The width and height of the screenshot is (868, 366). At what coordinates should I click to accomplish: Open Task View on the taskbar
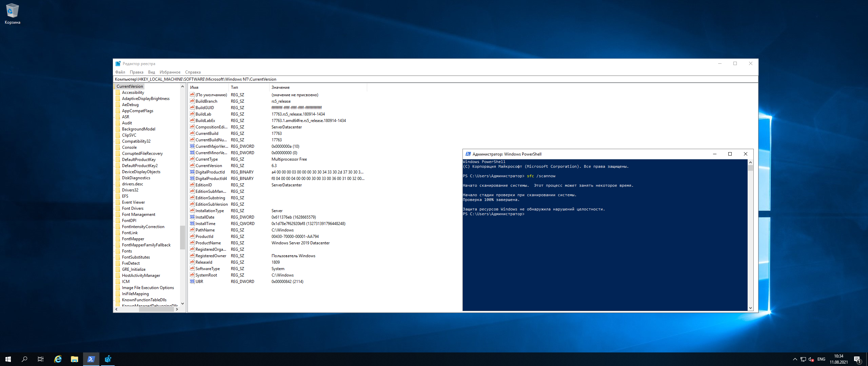click(41, 359)
